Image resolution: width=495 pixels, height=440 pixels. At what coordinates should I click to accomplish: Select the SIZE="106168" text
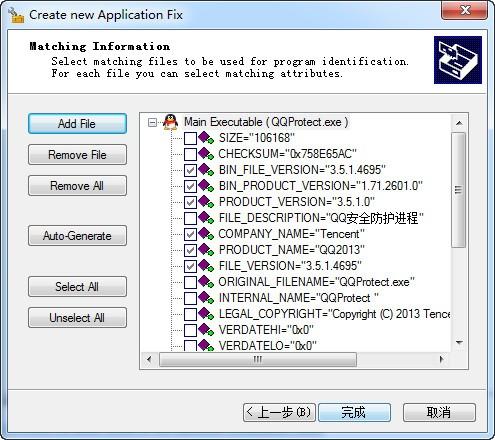[257, 138]
